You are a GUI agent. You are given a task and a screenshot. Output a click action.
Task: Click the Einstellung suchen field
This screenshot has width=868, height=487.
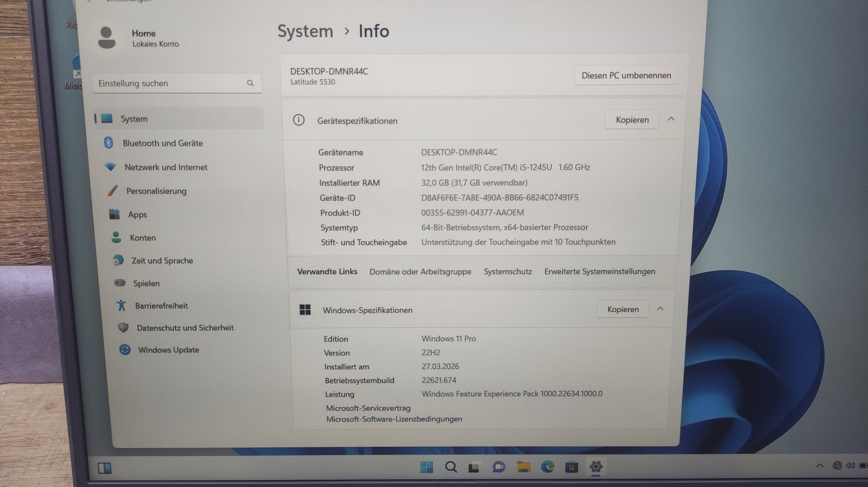click(177, 83)
